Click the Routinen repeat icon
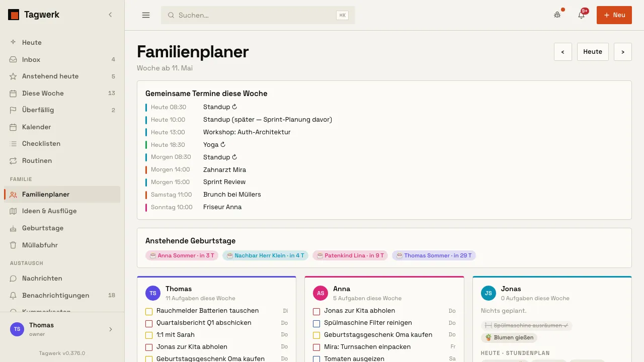Viewport: 644px width, 362px height. pos(13,161)
